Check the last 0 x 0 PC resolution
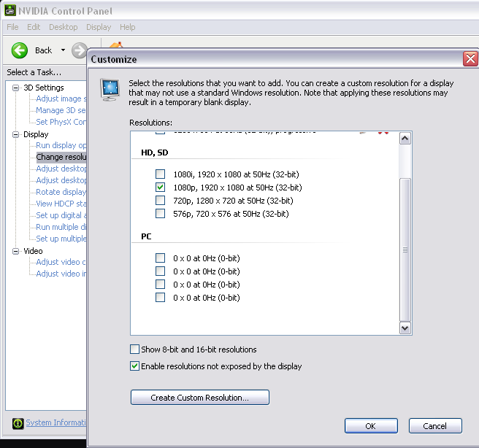The width and height of the screenshot is (479, 448). (x=160, y=297)
